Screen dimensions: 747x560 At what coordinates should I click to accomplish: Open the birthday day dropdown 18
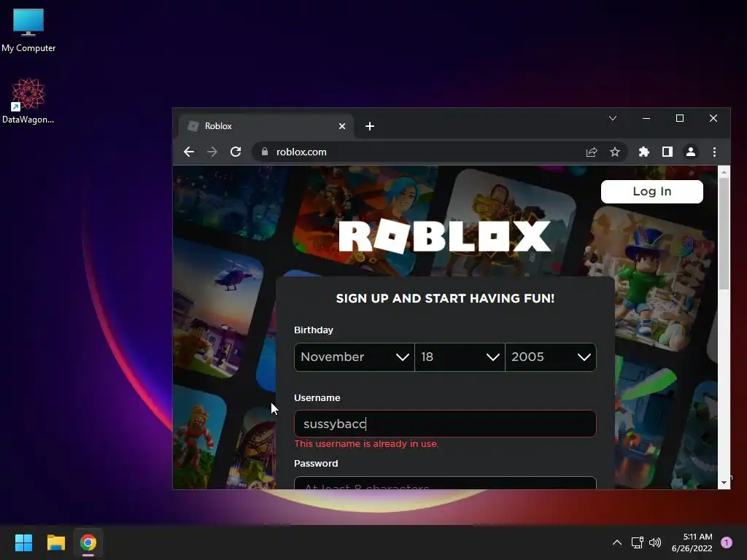tap(460, 357)
